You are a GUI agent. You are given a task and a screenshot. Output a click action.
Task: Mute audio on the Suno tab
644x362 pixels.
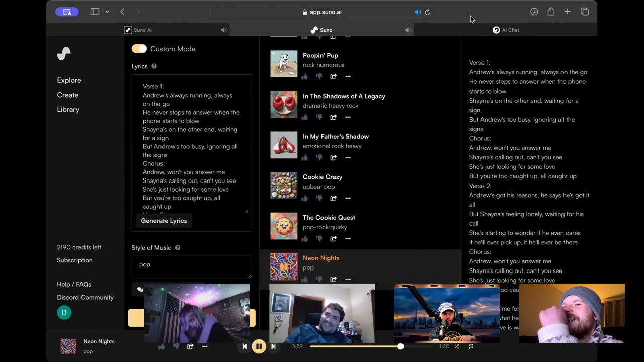408,30
